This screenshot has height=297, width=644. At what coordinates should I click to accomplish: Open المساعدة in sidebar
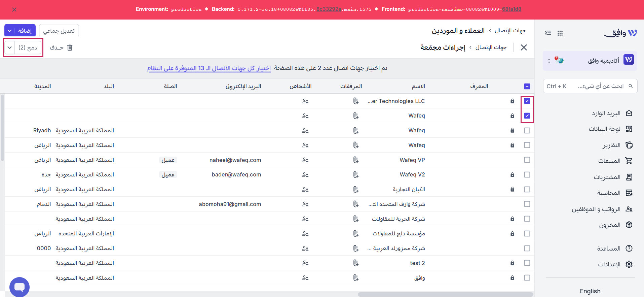tap(615, 249)
